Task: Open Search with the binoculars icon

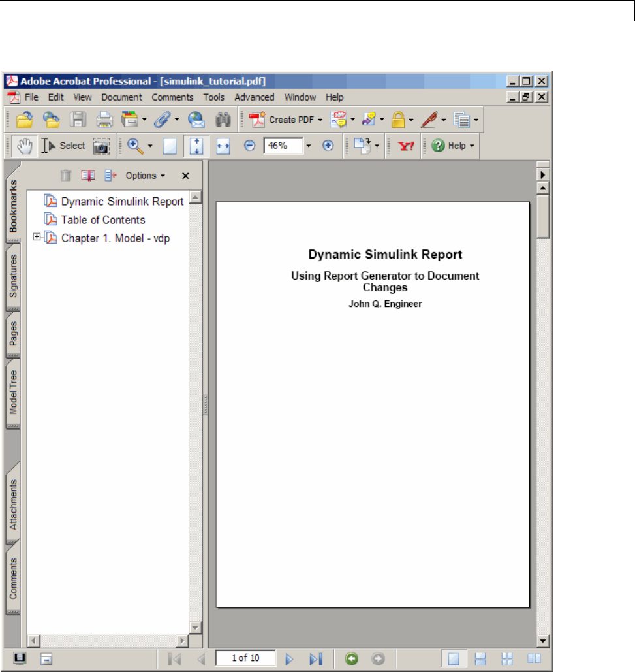Action: tap(223, 120)
